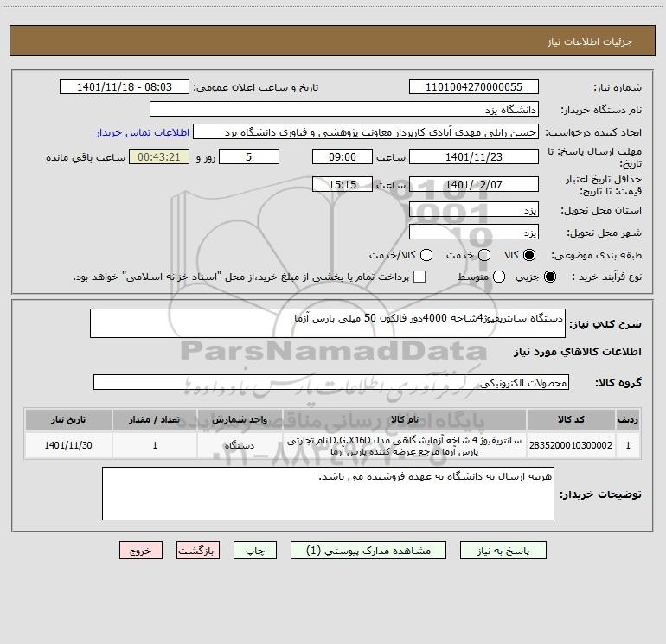Open مشاهده مدارک پیوستی (1) button
Screen dimensions: 666x644
coord(368,551)
